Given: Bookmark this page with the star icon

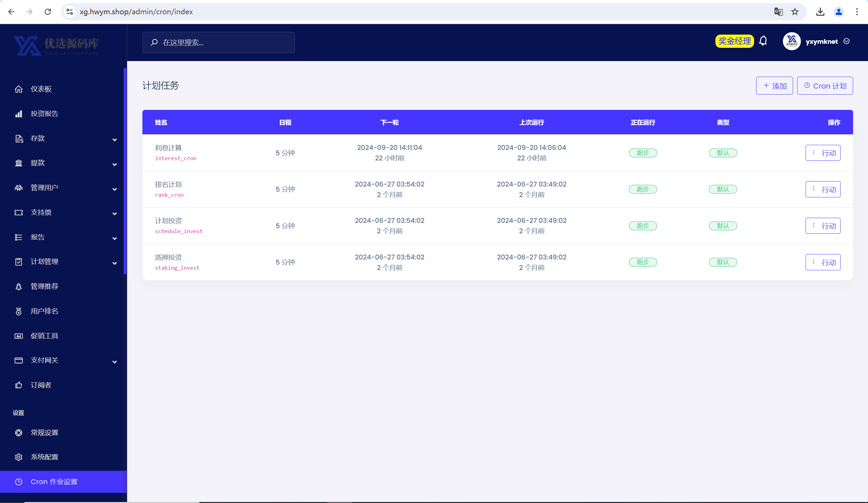Looking at the screenshot, I should tap(795, 12).
